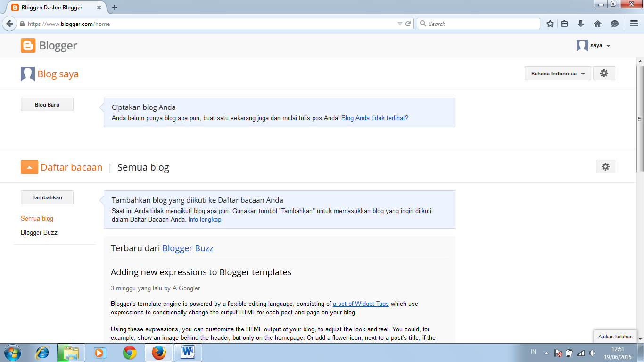Open the Info lengkap link
The height and width of the screenshot is (362, 644).
point(205,220)
